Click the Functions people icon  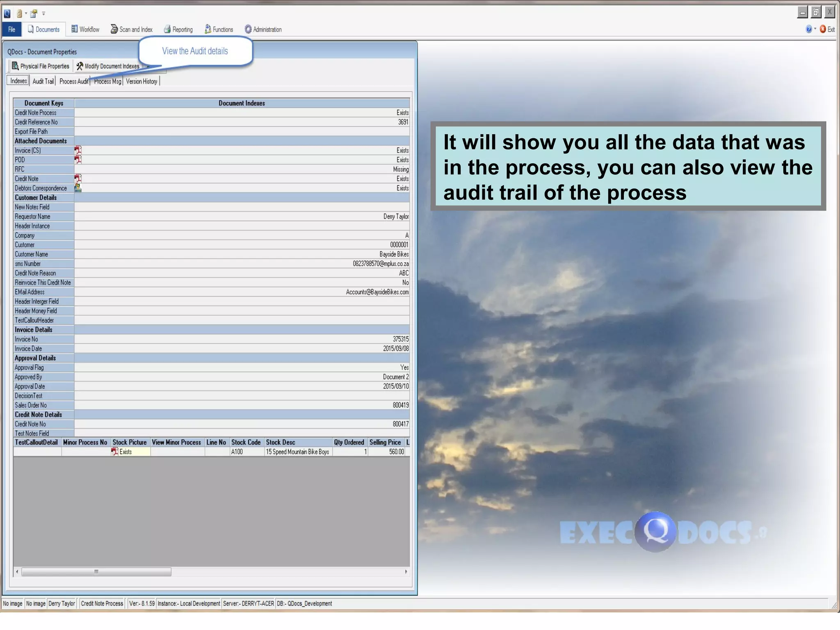point(208,29)
